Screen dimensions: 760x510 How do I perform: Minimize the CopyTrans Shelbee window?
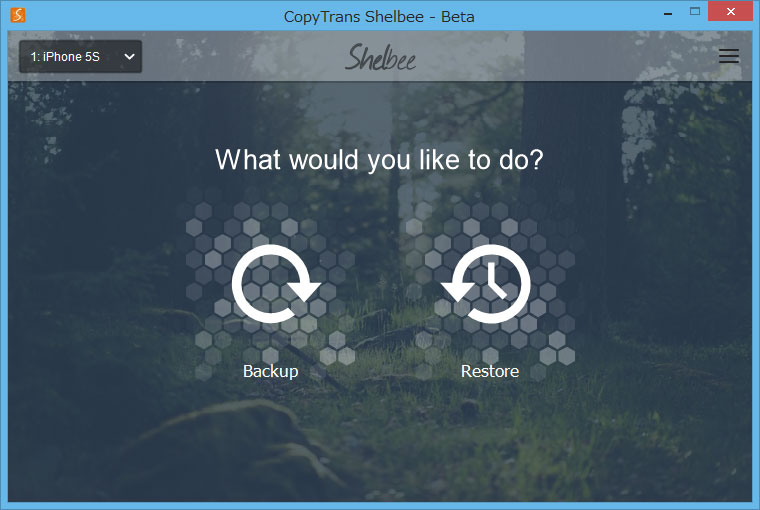(x=668, y=12)
